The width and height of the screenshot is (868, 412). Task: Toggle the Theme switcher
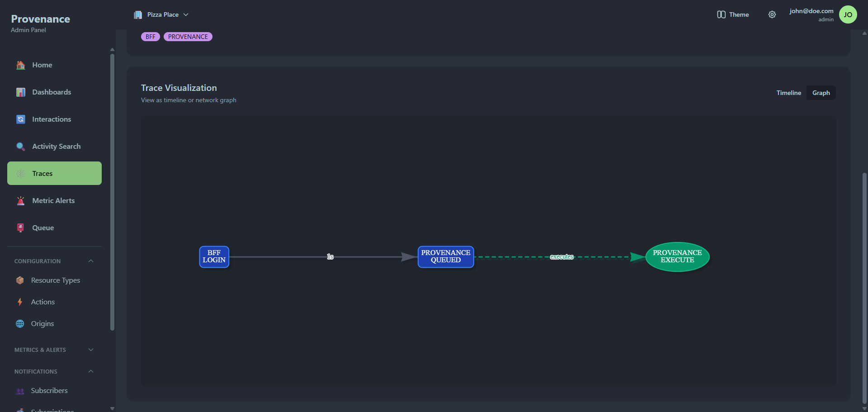coord(733,14)
